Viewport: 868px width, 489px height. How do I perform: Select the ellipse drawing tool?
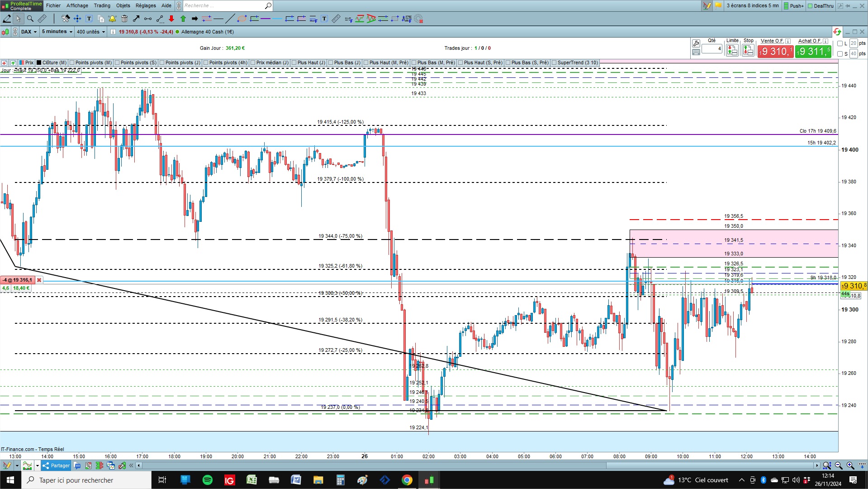242,19
